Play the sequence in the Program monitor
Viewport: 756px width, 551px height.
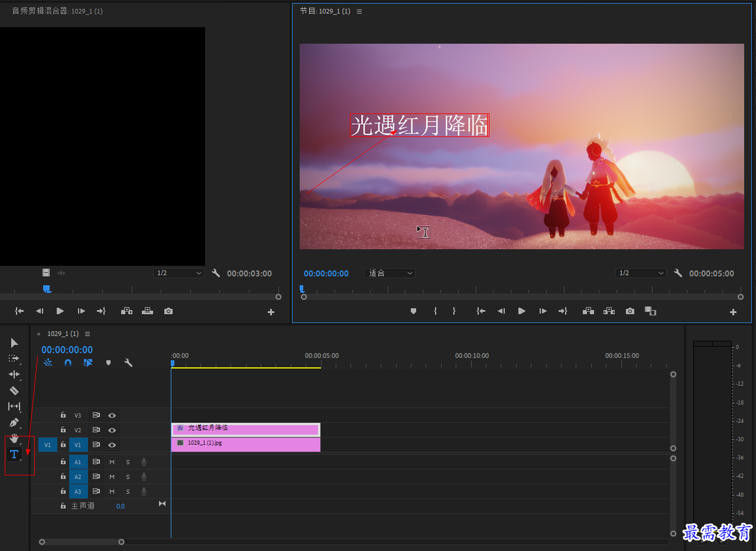pos(521,311)
